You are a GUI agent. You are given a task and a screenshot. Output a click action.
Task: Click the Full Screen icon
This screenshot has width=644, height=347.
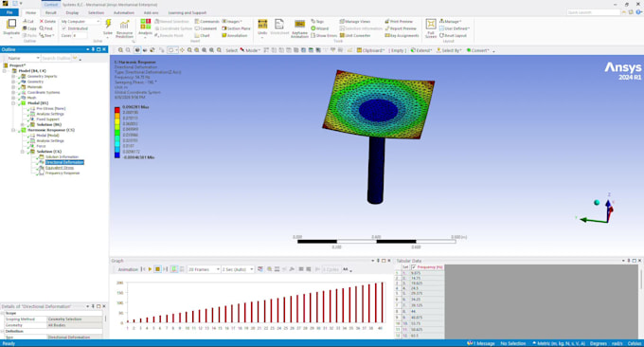431,25
